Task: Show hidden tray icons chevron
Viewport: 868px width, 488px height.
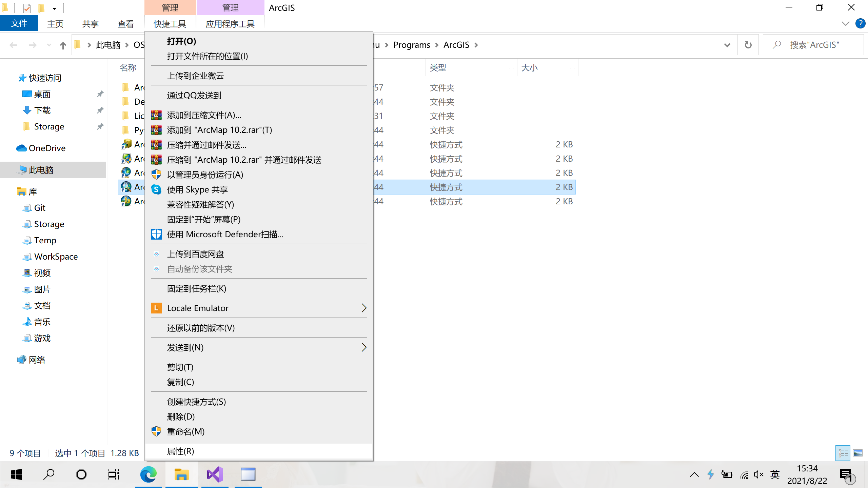Action: pyautogui.click(x=694, y=475)
